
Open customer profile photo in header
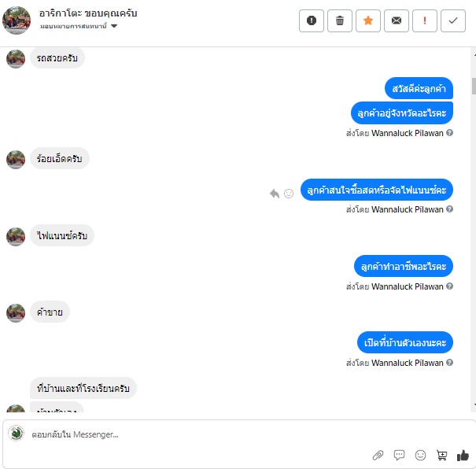pyautogui.click(x=17, y=20)
